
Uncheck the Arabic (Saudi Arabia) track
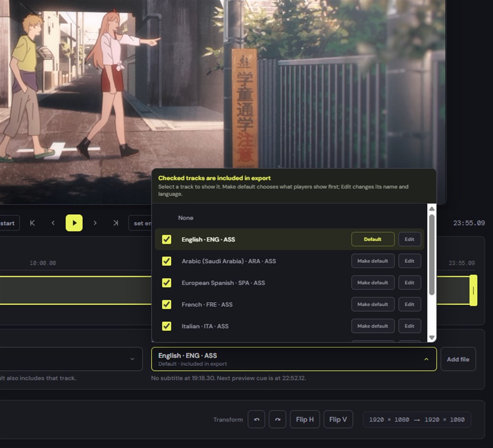[167, 261]
